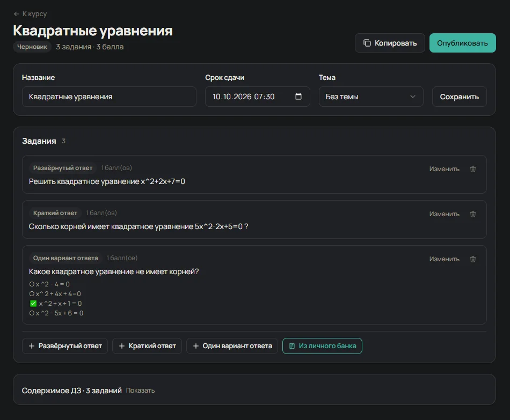Click the page heading 'Квадратные уравнения'

93,31
